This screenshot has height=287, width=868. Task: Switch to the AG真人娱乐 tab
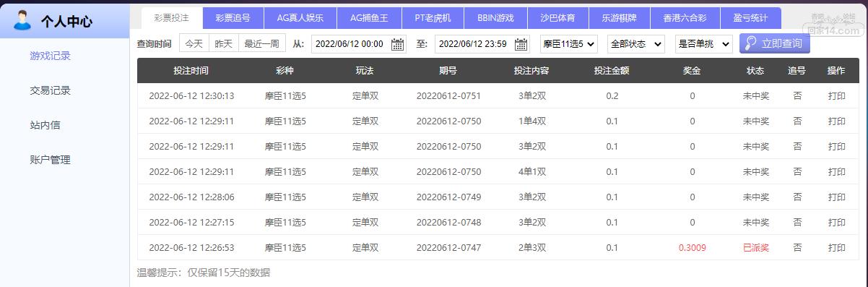tap(300, 18)
